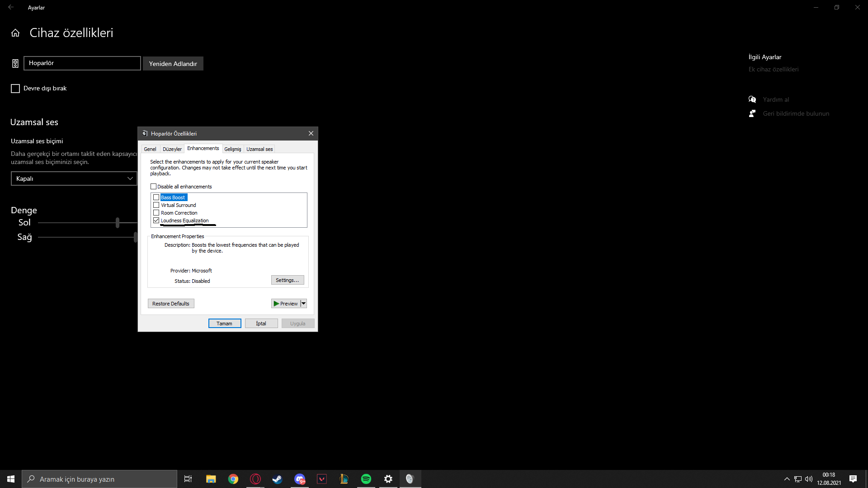Check Disable all enhancements
This screenshot has height=488, width=868.
[154, 187]
